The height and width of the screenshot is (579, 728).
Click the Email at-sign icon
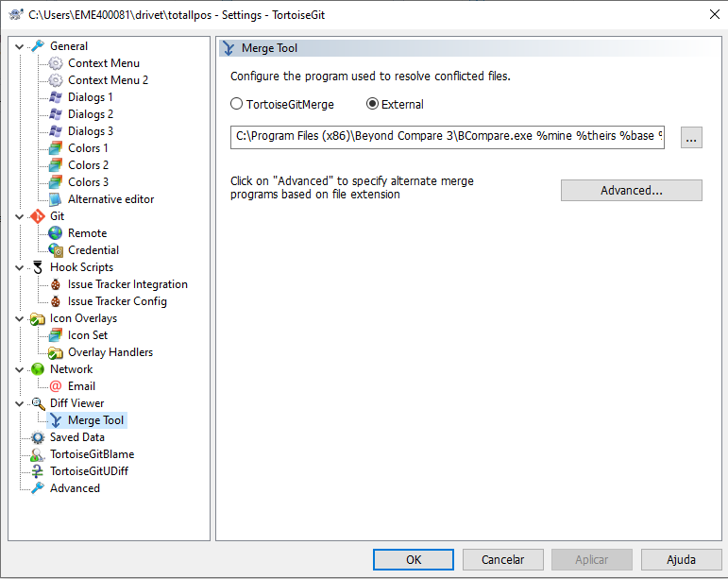56,386
